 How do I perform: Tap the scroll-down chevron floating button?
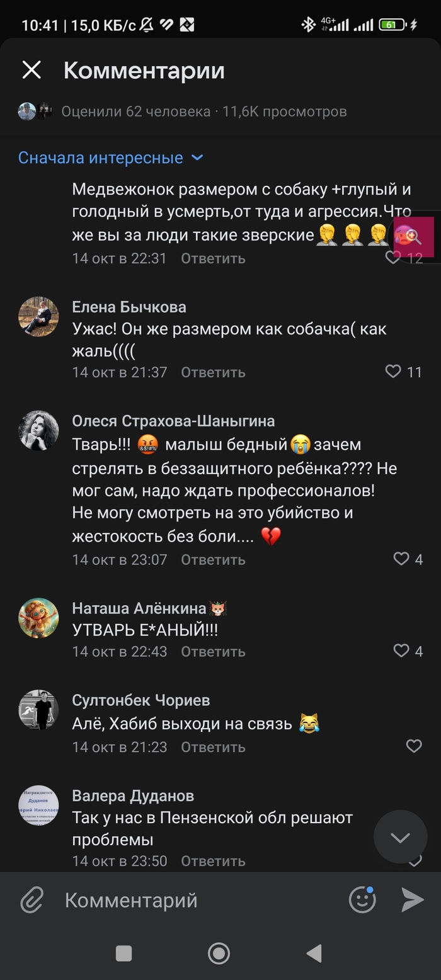coord(400,837)
